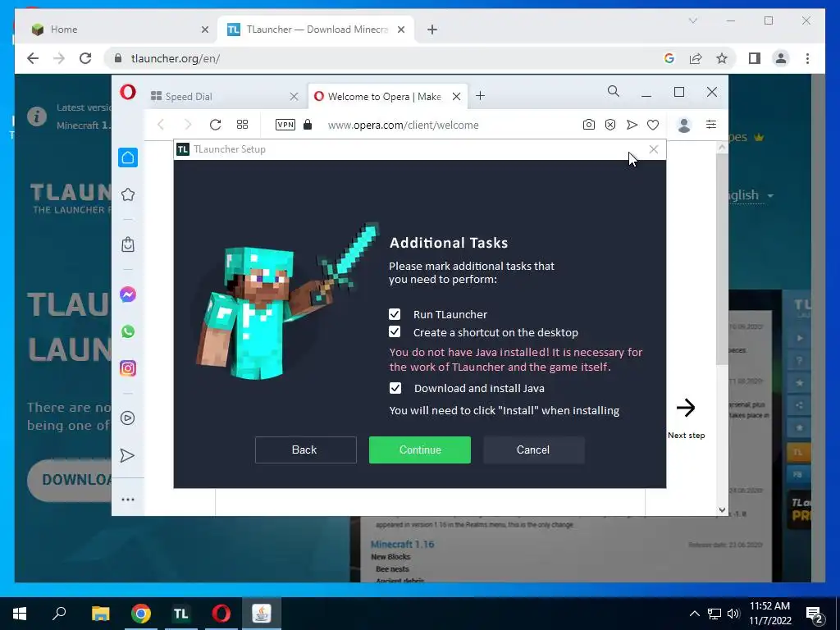
Task: Open File Explorer from taskbar
Action: 100,614
